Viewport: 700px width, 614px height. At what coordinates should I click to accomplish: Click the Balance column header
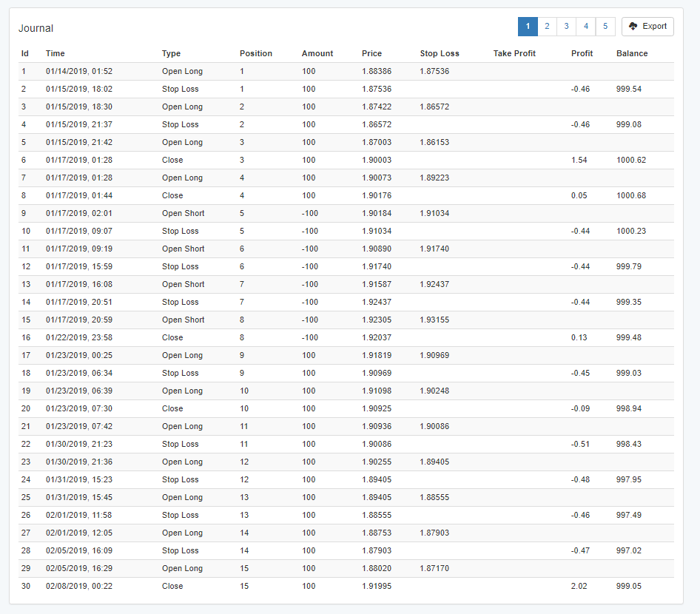(x=632, y=53)
